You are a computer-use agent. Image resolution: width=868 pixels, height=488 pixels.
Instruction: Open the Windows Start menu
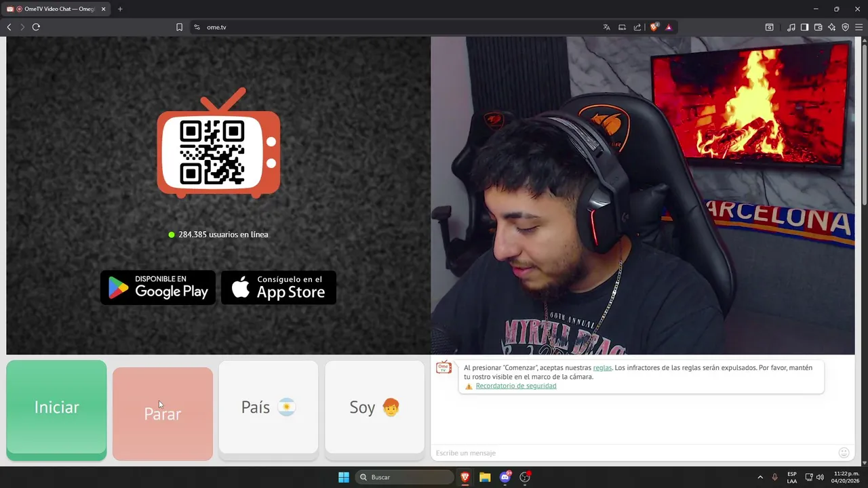[344, 477]
